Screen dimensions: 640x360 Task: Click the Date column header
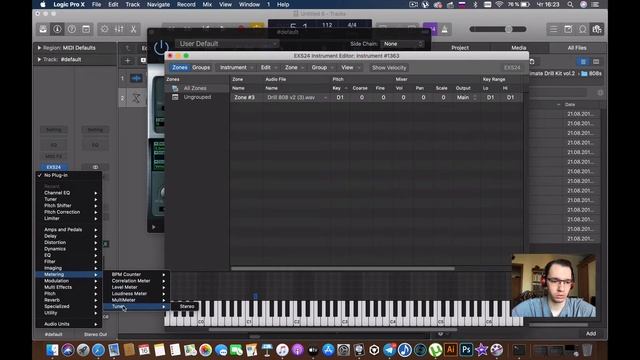coord(570,104)
